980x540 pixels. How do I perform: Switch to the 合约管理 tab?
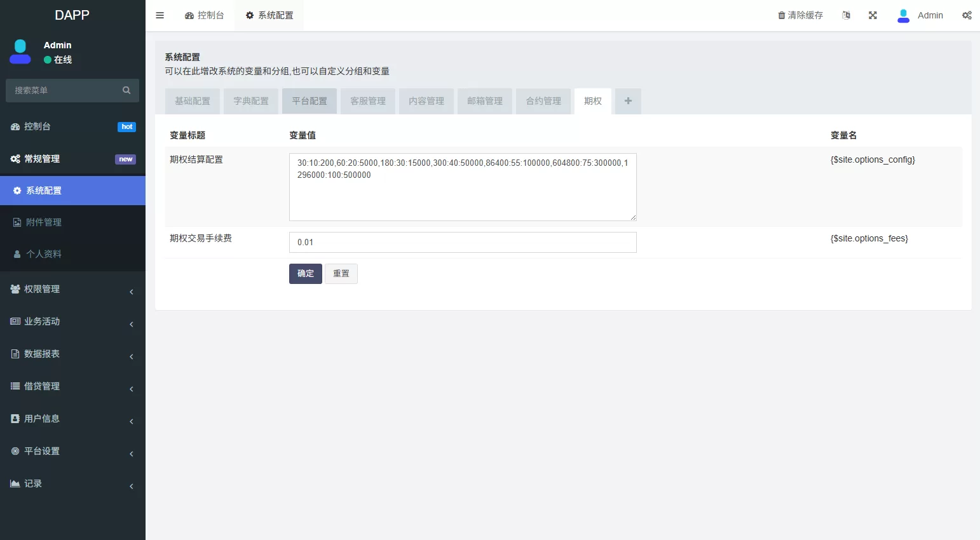pos(543,101)
